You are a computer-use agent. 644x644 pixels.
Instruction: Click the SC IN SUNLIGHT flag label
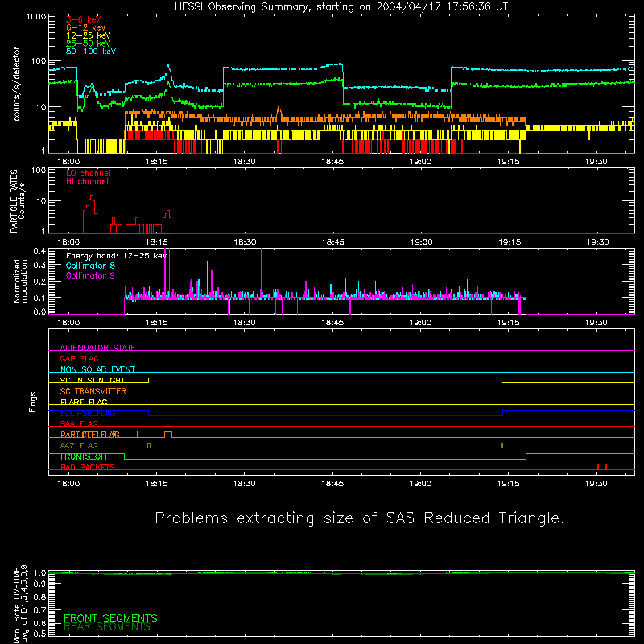[x=93, y=380]
